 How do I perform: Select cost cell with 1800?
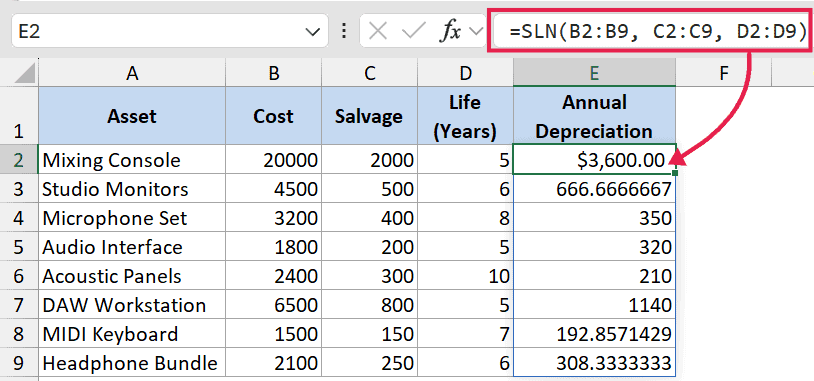click(x=274, y=246)
